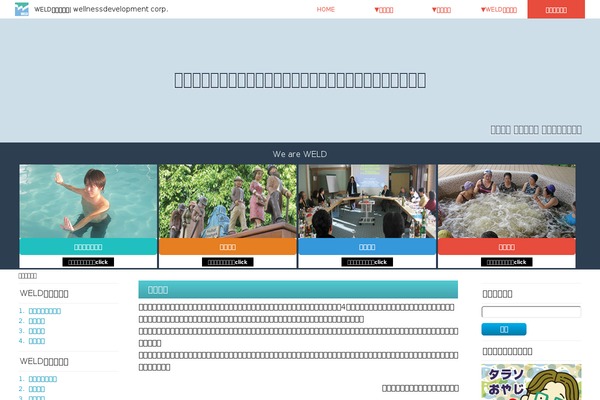Click the 'We are WELD' heading text
This screenshot has width=600, height=400.
[x=300, y=154]
